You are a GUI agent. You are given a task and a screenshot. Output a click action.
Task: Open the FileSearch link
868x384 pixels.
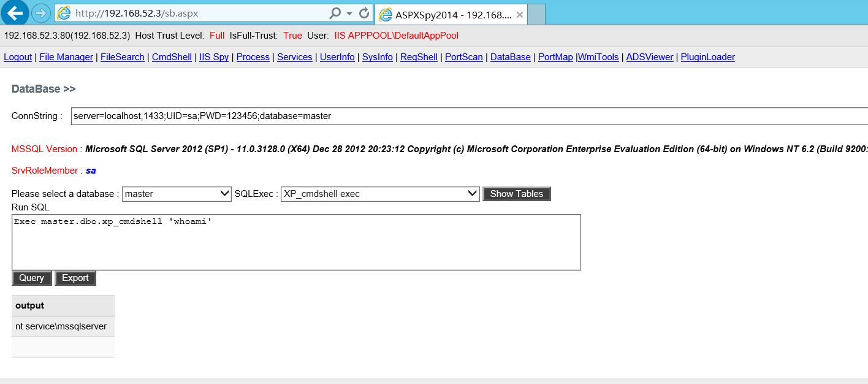[123, 57]
